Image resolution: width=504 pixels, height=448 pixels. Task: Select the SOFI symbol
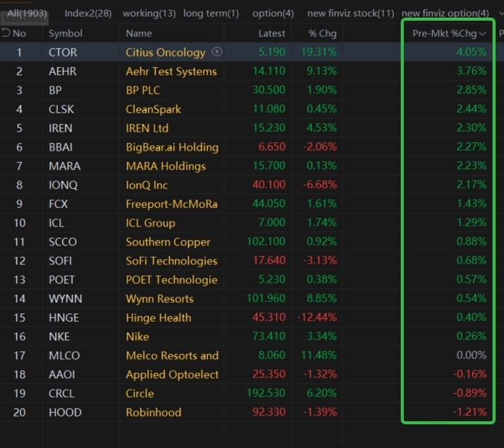[x=60, y=261]
